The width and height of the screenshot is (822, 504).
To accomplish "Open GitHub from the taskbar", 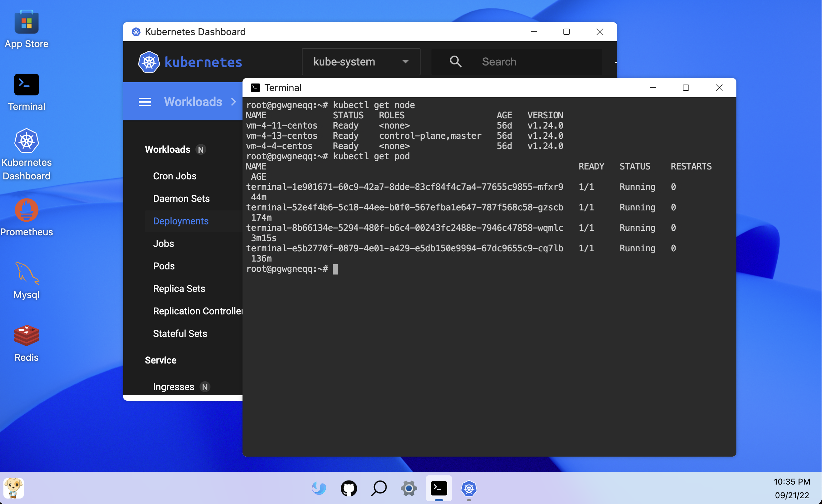I will click(349, 488).
